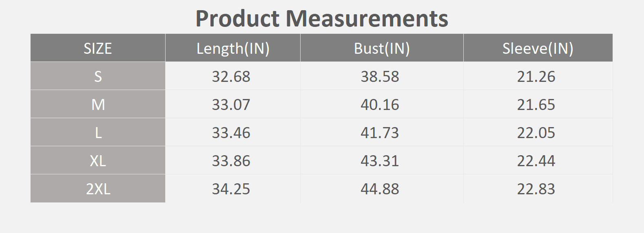Select the 38.58 bust value
Viewport: 644px width, 233px height.
click(x=380, y=77)
